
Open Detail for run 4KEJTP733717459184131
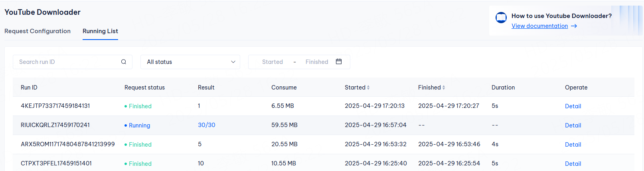tap(573, 106)
